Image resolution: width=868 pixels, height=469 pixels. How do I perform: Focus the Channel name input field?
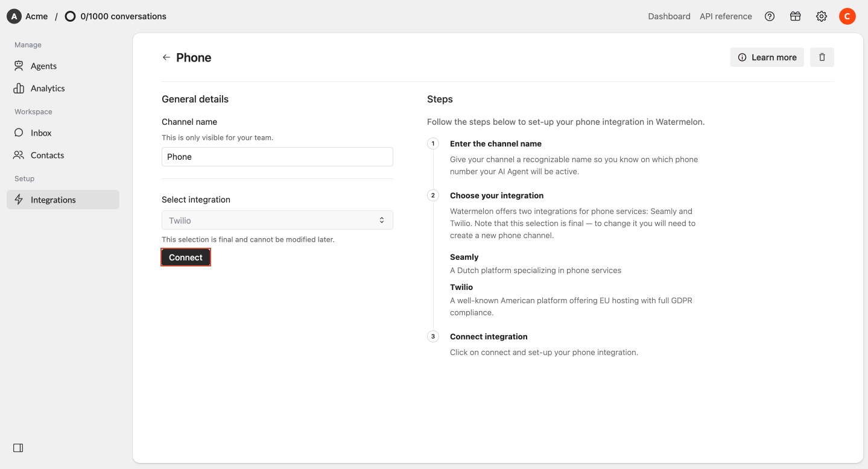click(x=277, y=157)
